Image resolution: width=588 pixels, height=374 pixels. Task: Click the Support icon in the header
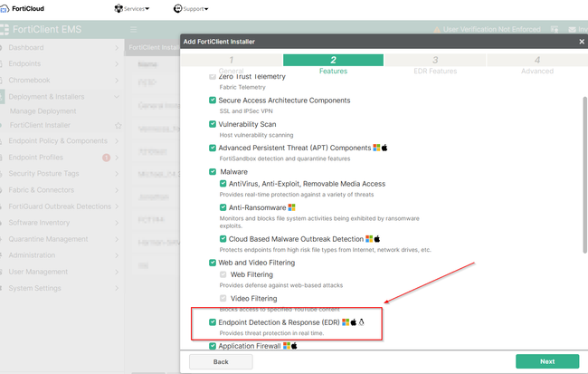coord(177,8)
